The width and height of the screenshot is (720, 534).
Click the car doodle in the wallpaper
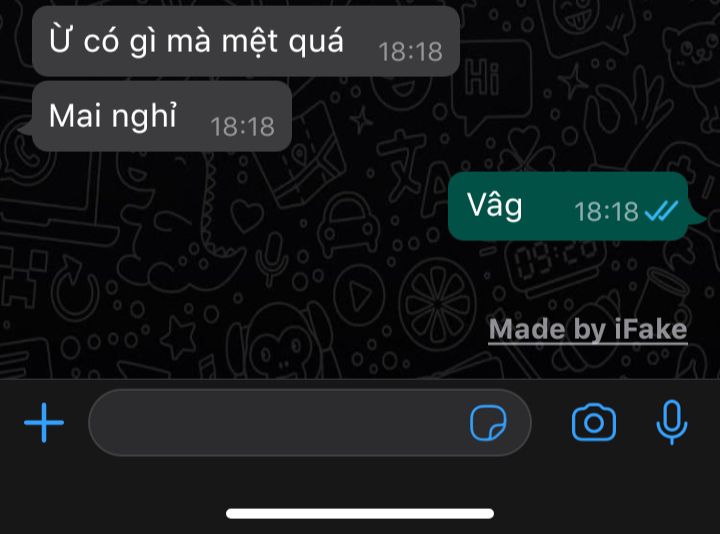pos(349,223)
